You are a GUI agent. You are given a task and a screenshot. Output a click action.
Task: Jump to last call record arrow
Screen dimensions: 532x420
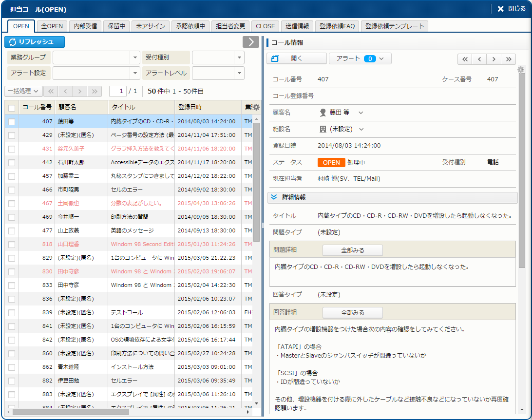click(508, 59)
